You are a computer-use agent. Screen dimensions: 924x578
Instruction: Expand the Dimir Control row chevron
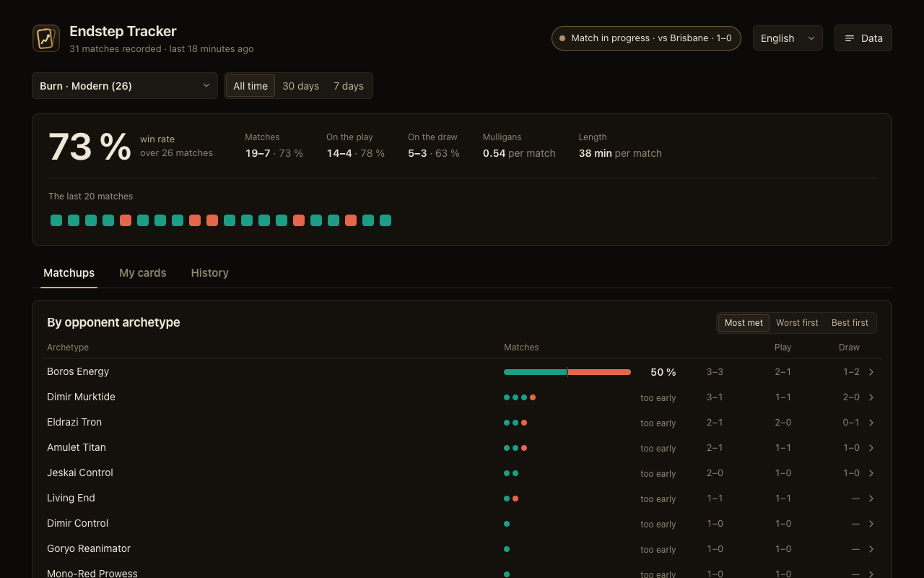871,524
